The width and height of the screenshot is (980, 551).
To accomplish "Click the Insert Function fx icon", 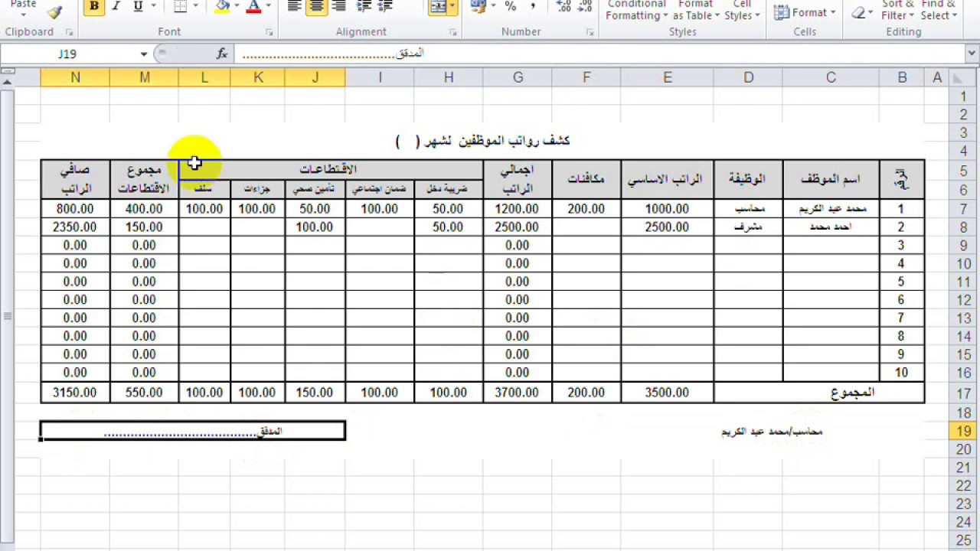I will [222, 54].
